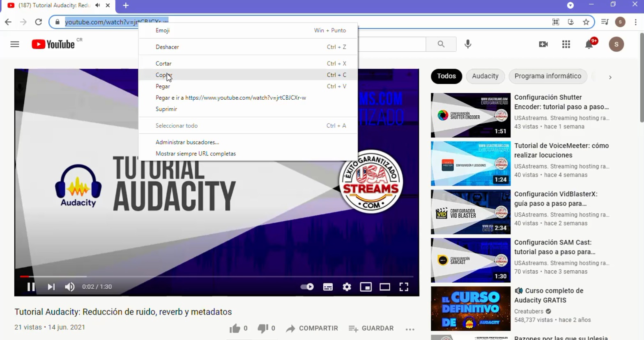The height and width of the screenshot is (340, 644).
Task: Click the GUARDAR save button
Action: pyautogui.click(x=371, y=328)
